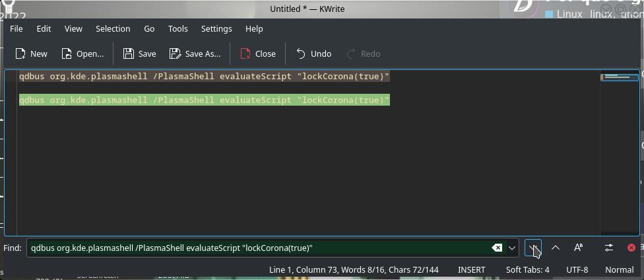
Task: Open the Selection menu
Action: pyautogui.click(x=113, y=29)
